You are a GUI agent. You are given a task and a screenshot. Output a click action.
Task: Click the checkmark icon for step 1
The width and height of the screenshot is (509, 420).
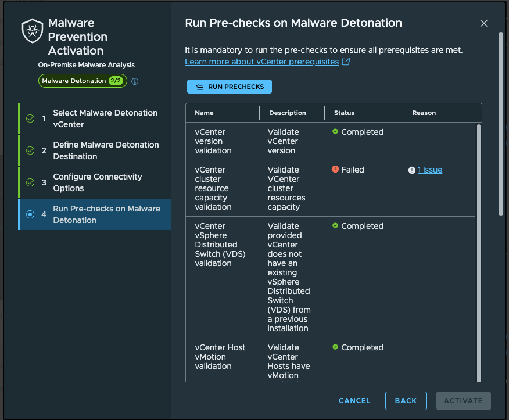(30, 119)
